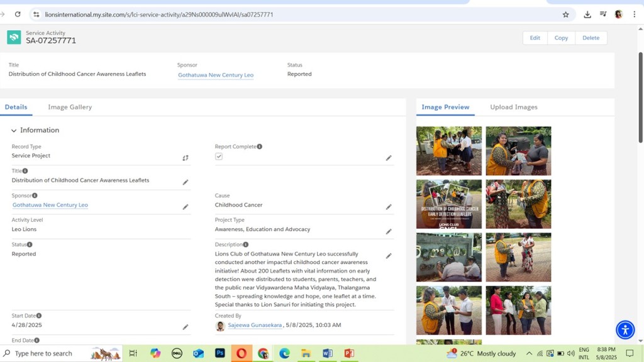
Task: Open thumbnail of people crouching at school sign
Action: (449, 257)
